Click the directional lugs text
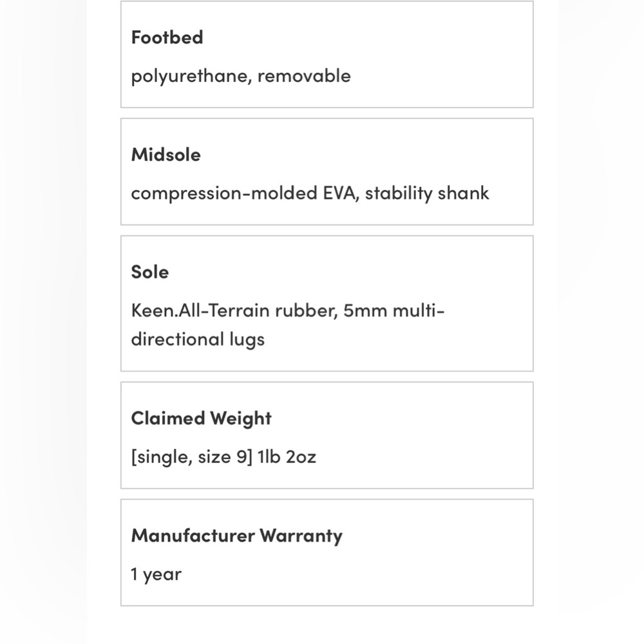 click(198, 340)
